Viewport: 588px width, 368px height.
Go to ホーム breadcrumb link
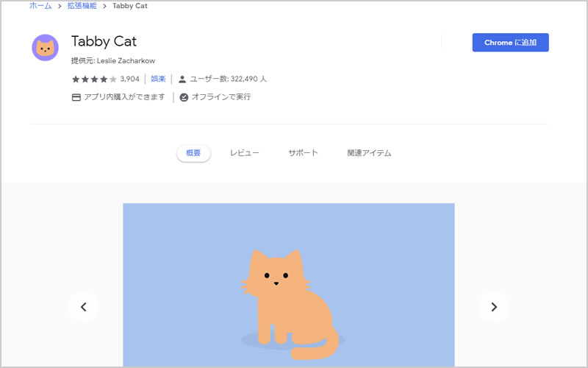click(40, 6)
